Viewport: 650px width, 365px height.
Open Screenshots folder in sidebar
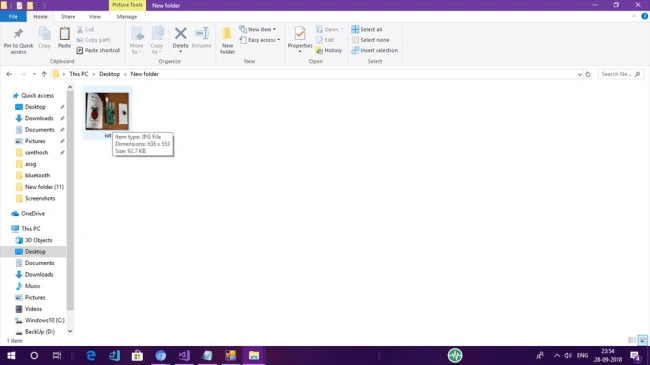point(40,199)
